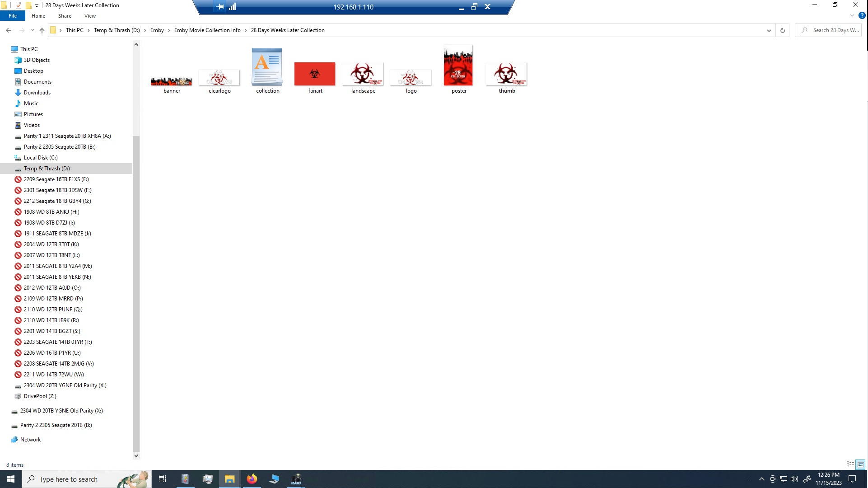Go back using the navigation arrow

[9, 30]
